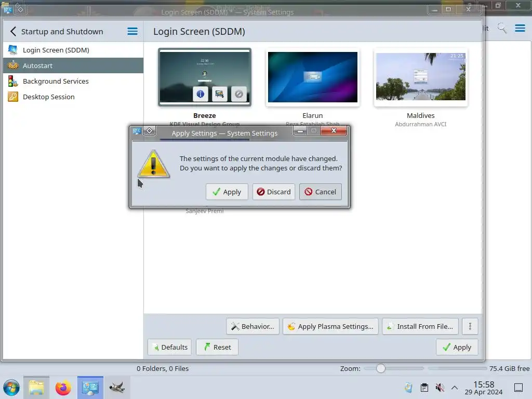Discard changes in the Apply Settings dialog
The image size is (532, 399).
click(273, 192)
